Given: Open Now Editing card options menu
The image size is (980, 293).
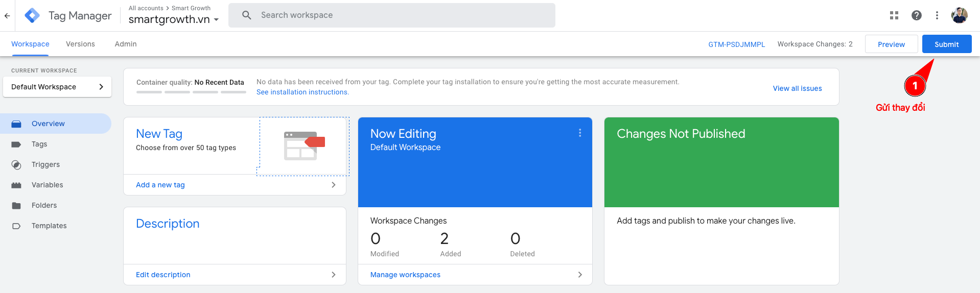Looking at the screenshot, I should [x=579, y=133].
